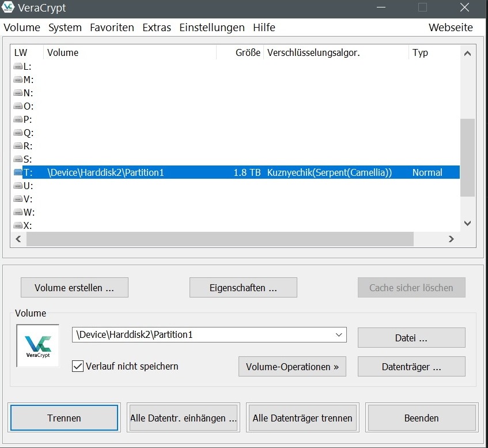Click the Trennen button

[x=64, y=418]
